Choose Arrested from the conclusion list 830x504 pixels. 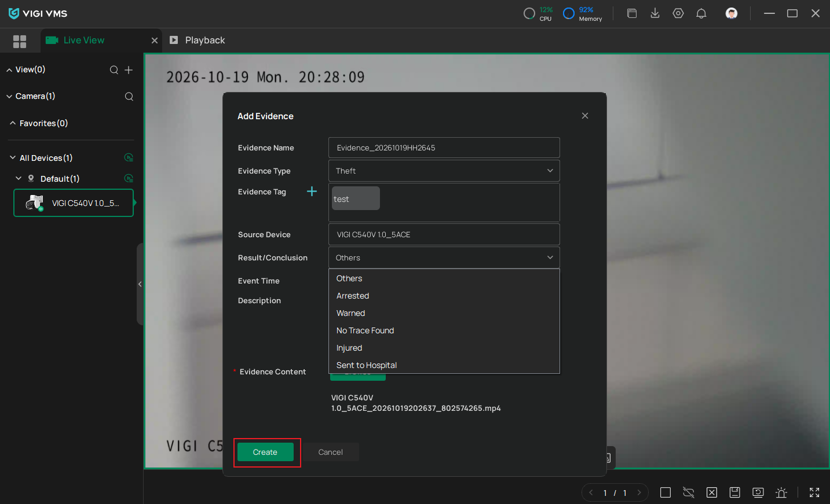pos(444,296)
